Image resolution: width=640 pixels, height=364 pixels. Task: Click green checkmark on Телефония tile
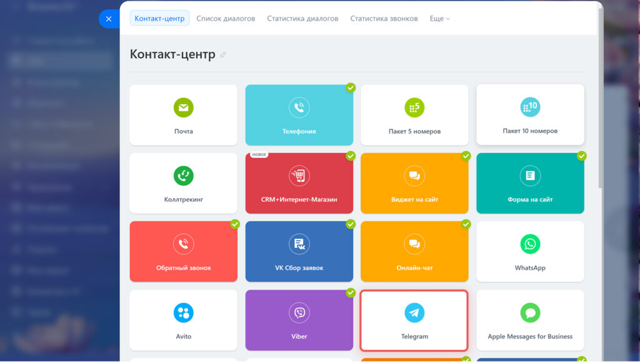pos(351,87)
